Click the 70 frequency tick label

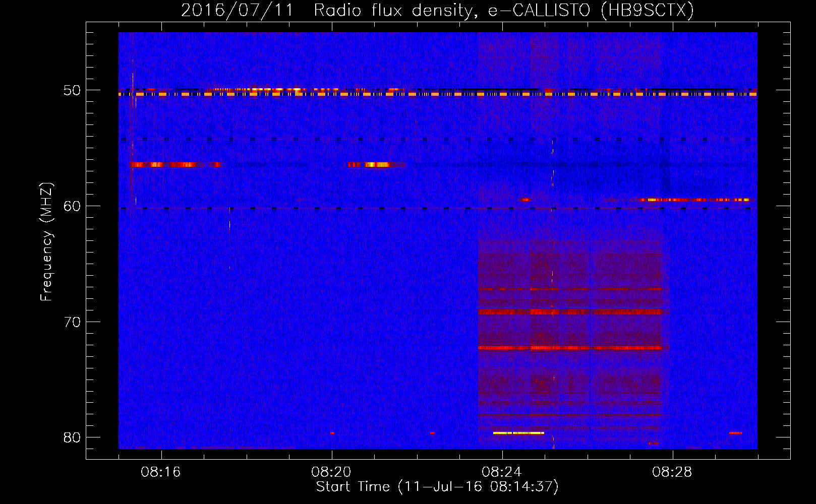click(x=72, y=322)
